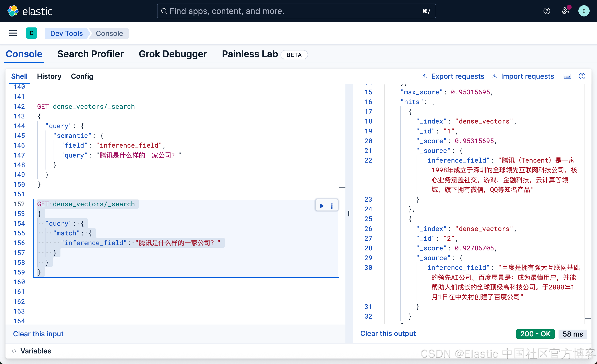Open the hamburger navigation menu
The height and width of the screenshot is (364, 597).
click(13, 33)
